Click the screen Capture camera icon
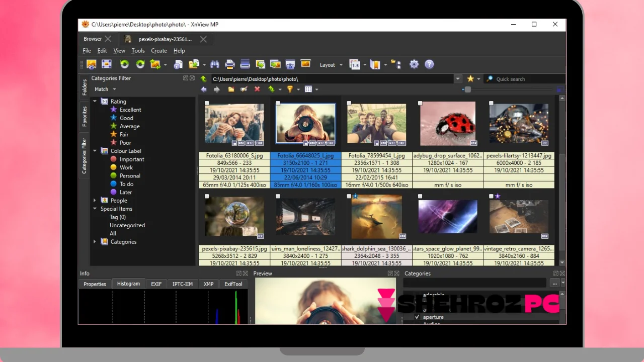The width and height of the screenshot is (644, 362). tap(290, 64)
